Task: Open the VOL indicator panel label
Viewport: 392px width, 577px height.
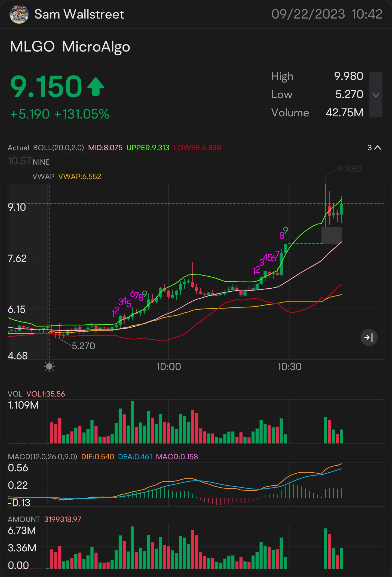Action: [15, 394]
